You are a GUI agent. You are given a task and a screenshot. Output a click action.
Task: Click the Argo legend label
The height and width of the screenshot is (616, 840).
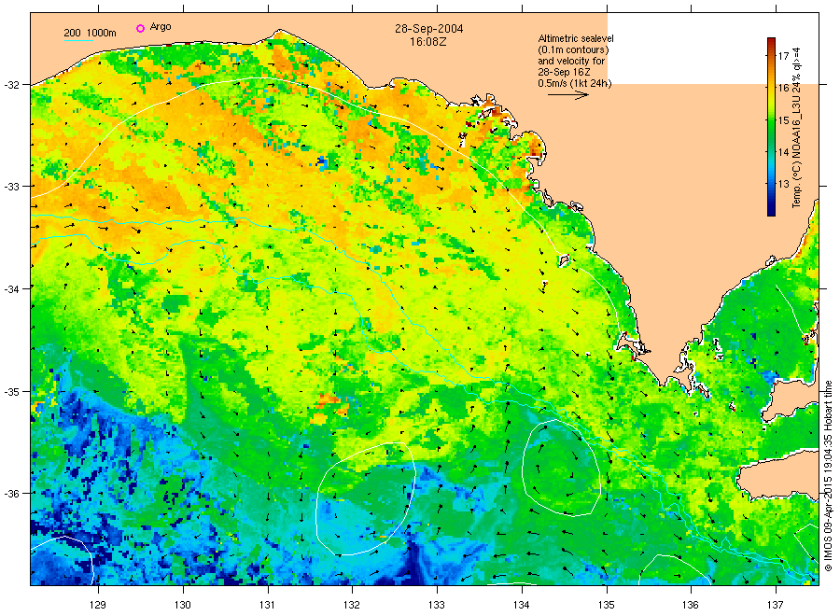pyautogui.click(x=161, y=27)
